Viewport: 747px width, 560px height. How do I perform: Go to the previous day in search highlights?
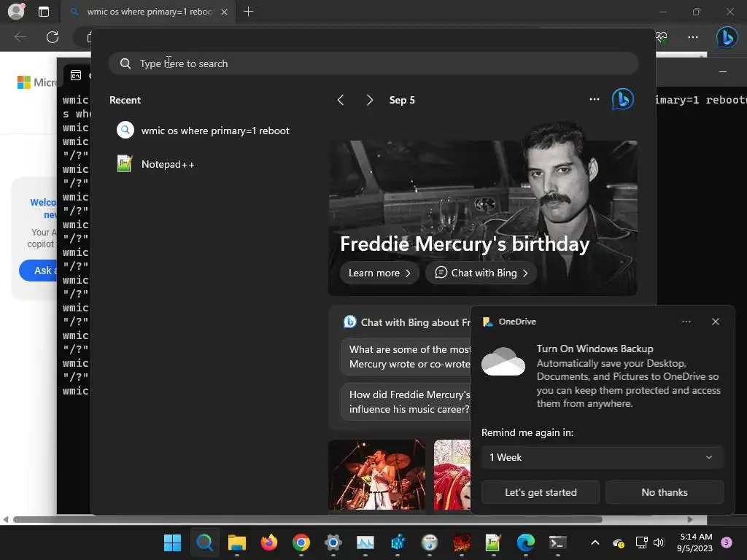(340, 100)
